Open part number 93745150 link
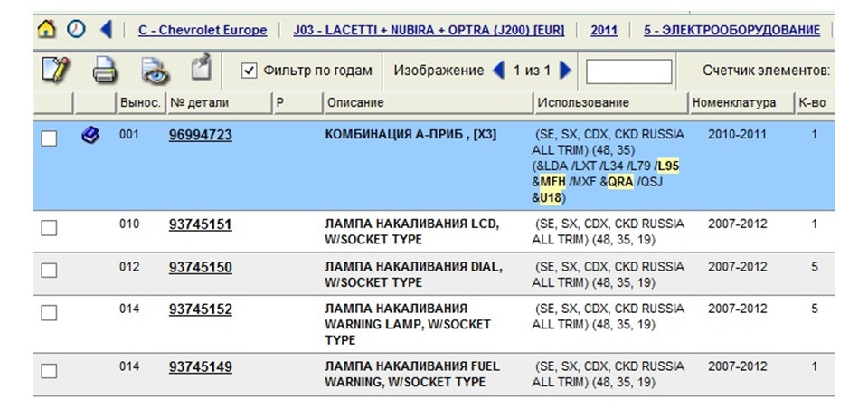This screenshot has width=868, height=409. coord(201,267)
